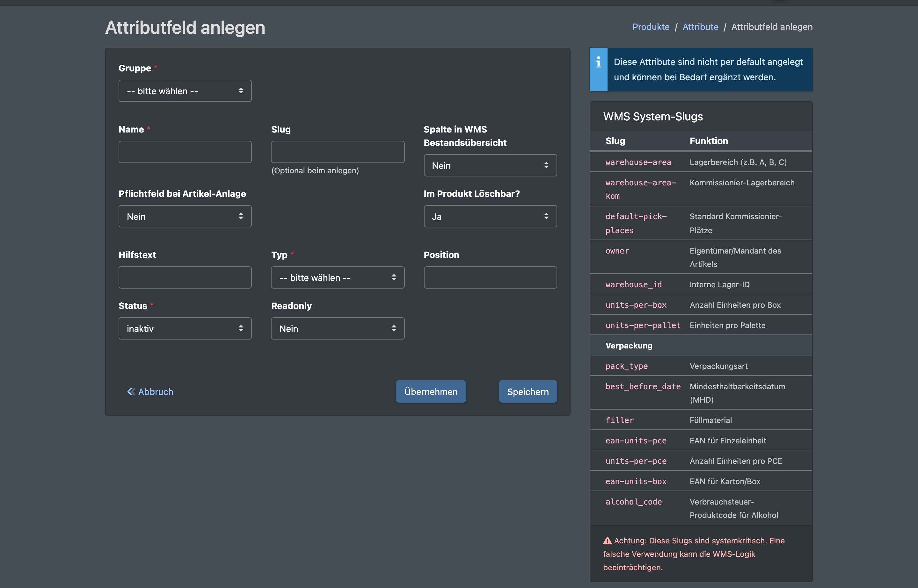
Task: Click the ean-units-box slug
Action: (x=636, y=482)
